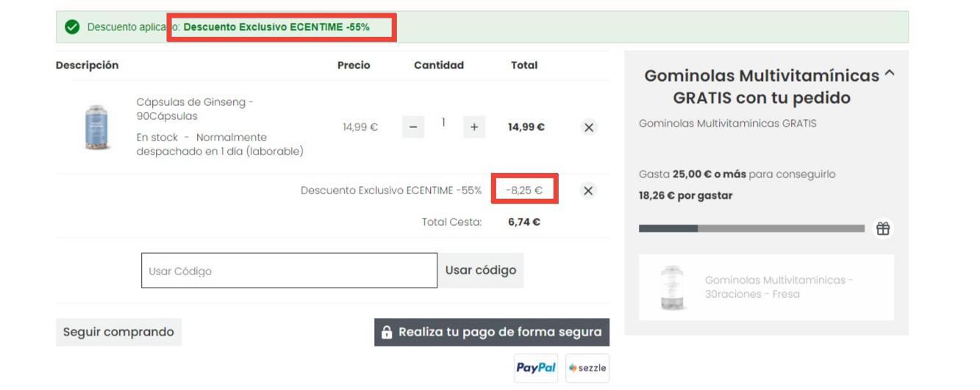Remove the ECENTIME -55% discount

[x=588, y=191]
